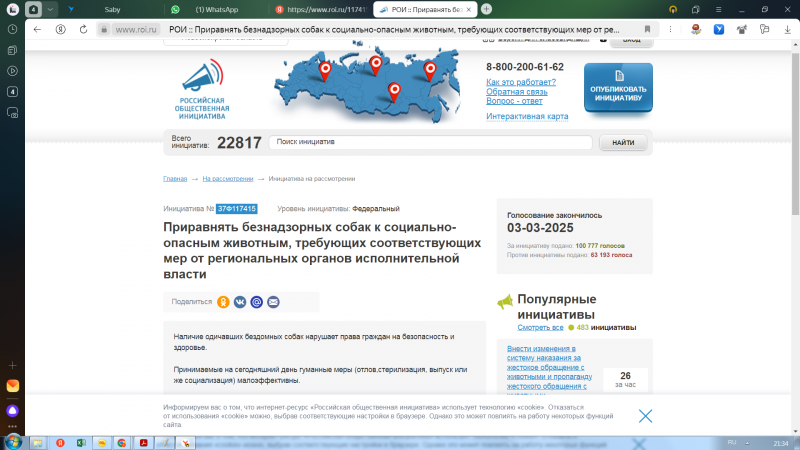Open the Windows Start menu
Screen dimensions: 800x450
13,441
